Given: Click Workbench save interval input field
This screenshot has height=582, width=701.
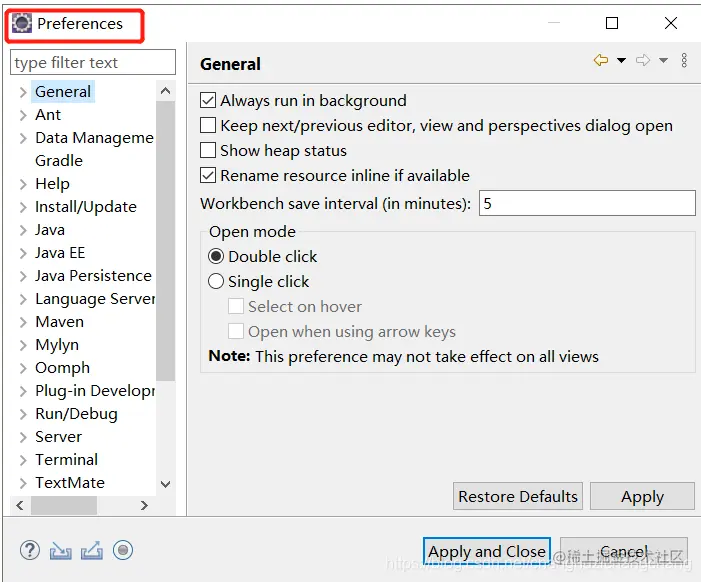Looking at the screenshot, I should tap(587, 203).
